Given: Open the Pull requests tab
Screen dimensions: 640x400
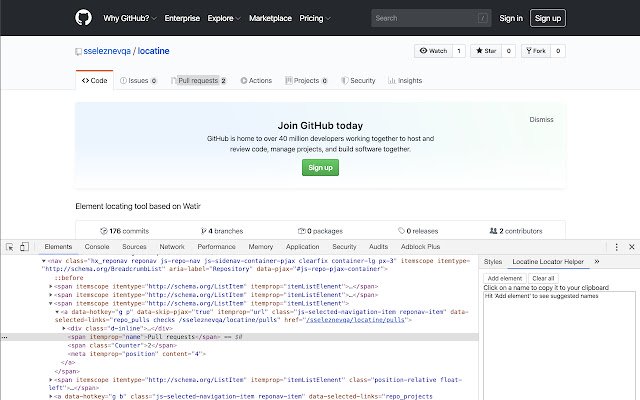Looking at the screenshot, I should coord(198,80).
